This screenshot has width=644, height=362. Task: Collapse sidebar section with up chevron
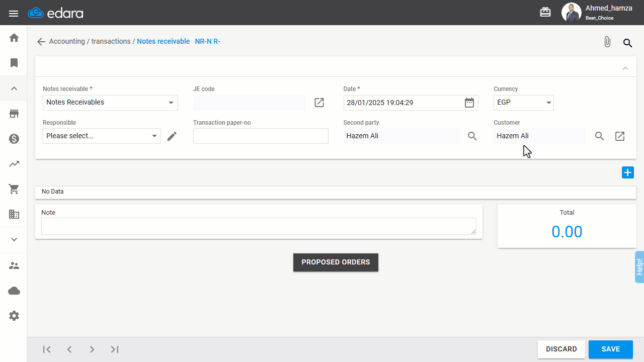(14, 88)
